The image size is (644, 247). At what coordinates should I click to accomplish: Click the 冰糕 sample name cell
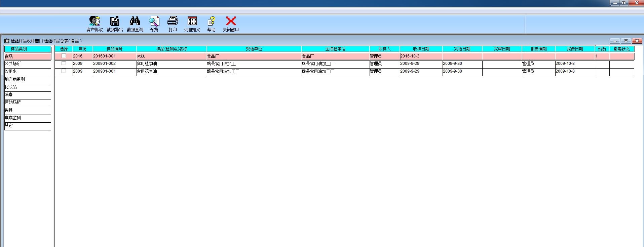[172, 56]
